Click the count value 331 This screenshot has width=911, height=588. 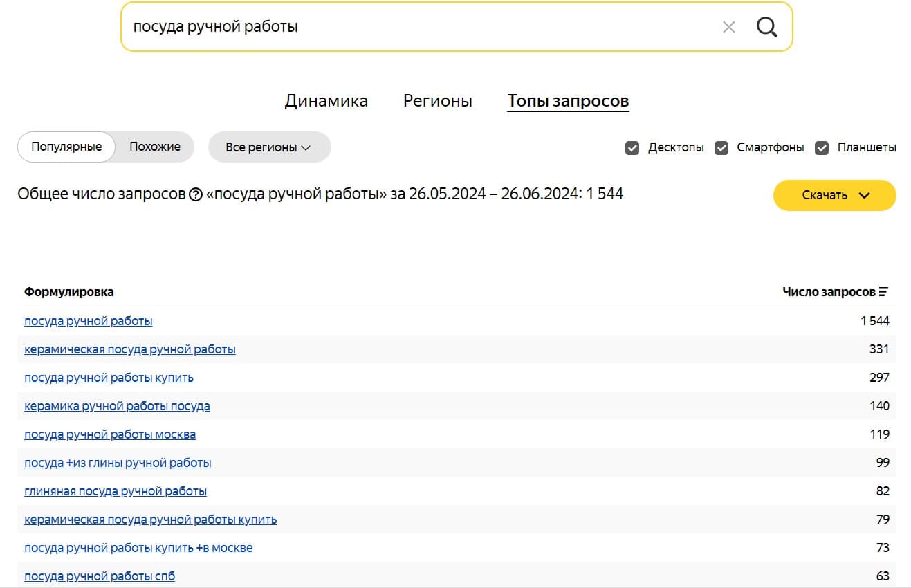point(879,349)
